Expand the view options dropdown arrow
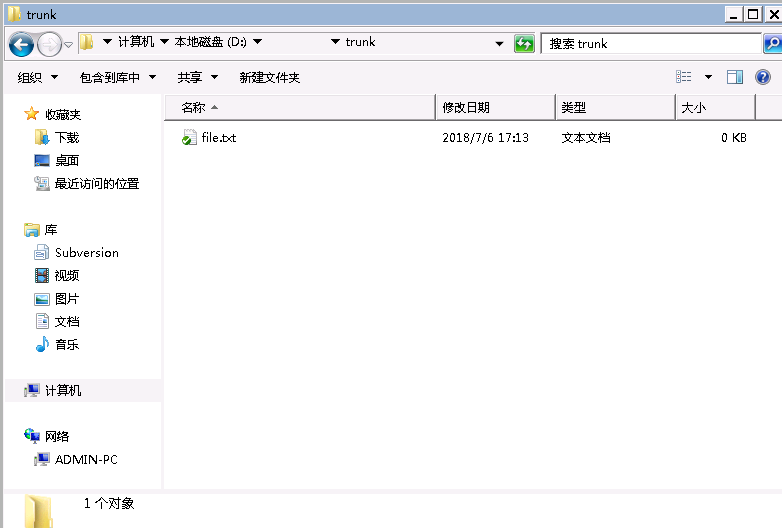Viewport: 782px width, 528px height. click(708, 77)
